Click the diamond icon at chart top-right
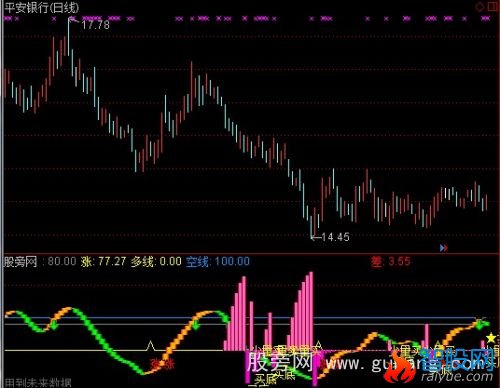Image resolution: width=500 pixels, height=388 pixels. pyautogui.click(x=479, y=6)
